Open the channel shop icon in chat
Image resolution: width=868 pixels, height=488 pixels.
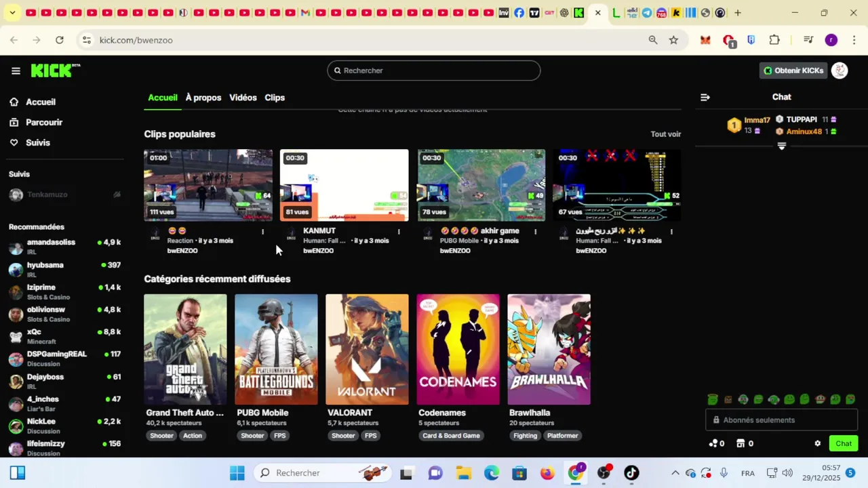(741, 443)
